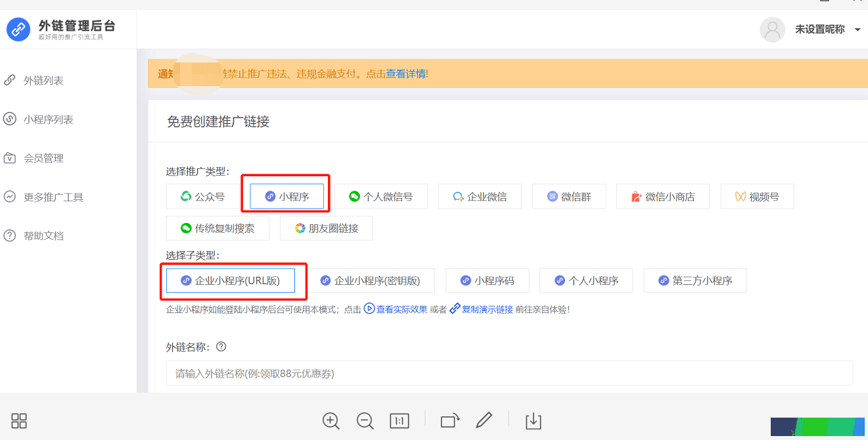
Task: Select the 微信群 promotion type
Action: point(569,196)
